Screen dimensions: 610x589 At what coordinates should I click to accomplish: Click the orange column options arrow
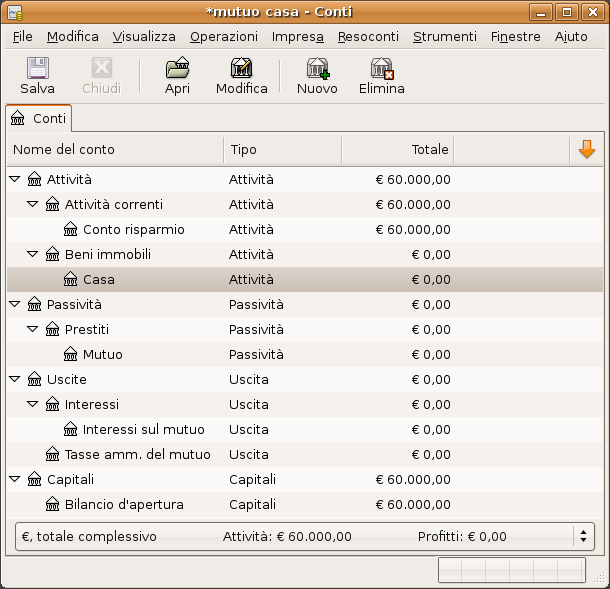click(x=586, y=149)
